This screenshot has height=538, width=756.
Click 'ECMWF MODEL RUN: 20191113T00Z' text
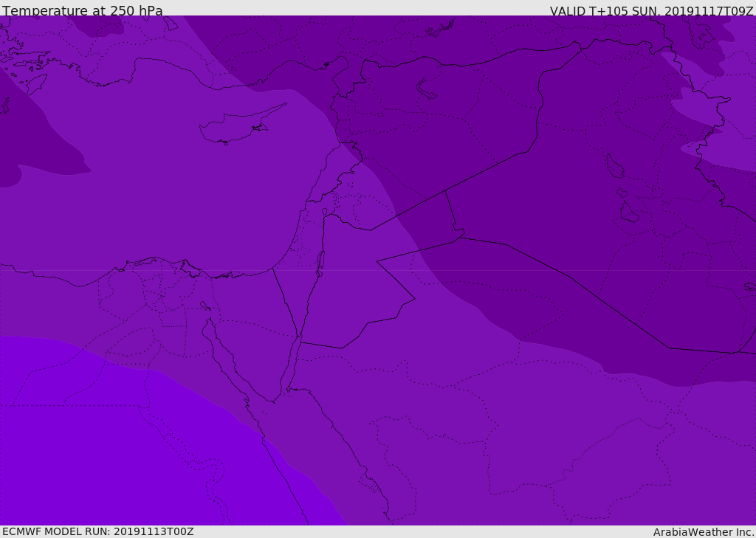coord(98,531)
